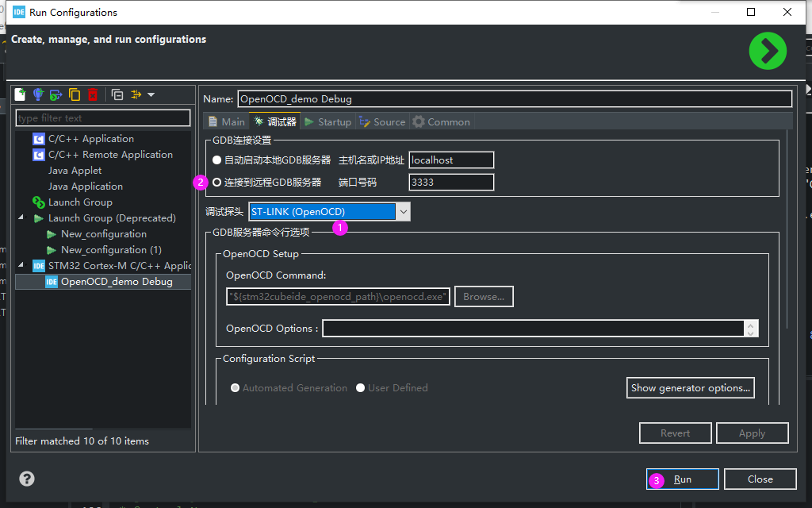Switch to the Source tab

(x=382, y=121)
